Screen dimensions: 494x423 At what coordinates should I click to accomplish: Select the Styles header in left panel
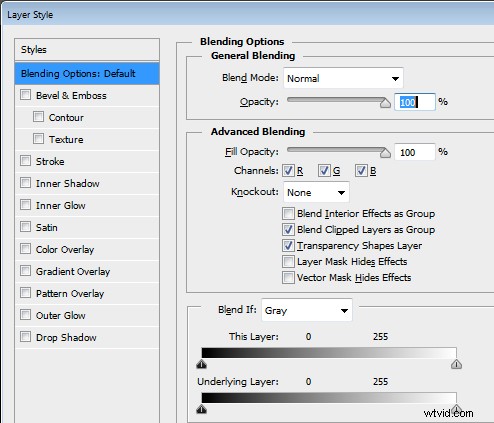tap(87, 50)
